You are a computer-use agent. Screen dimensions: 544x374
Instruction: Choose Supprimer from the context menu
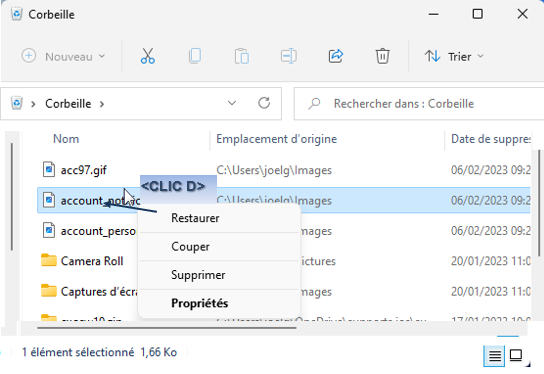coord(219,275)
